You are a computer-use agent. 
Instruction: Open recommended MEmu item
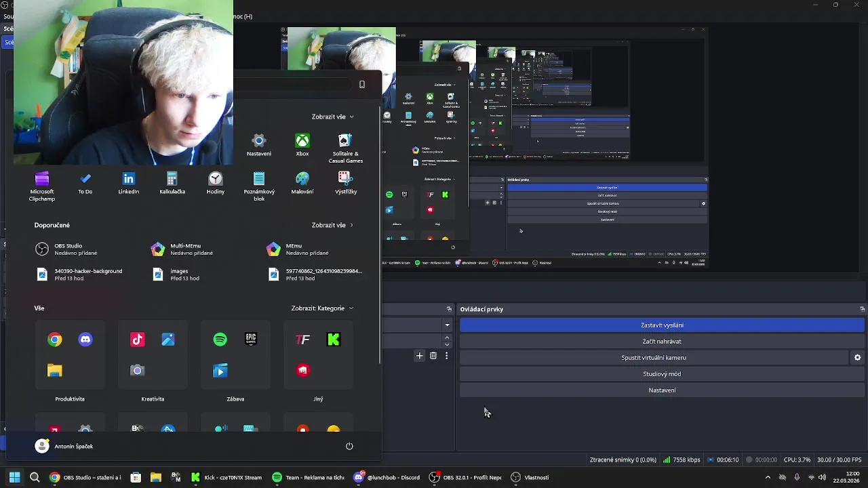coord(298,249)
